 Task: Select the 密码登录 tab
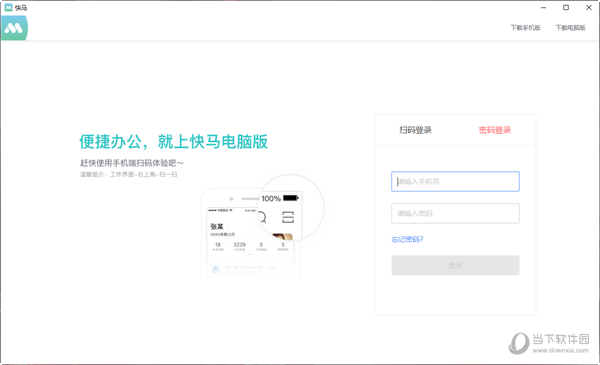tap(495, 130)
